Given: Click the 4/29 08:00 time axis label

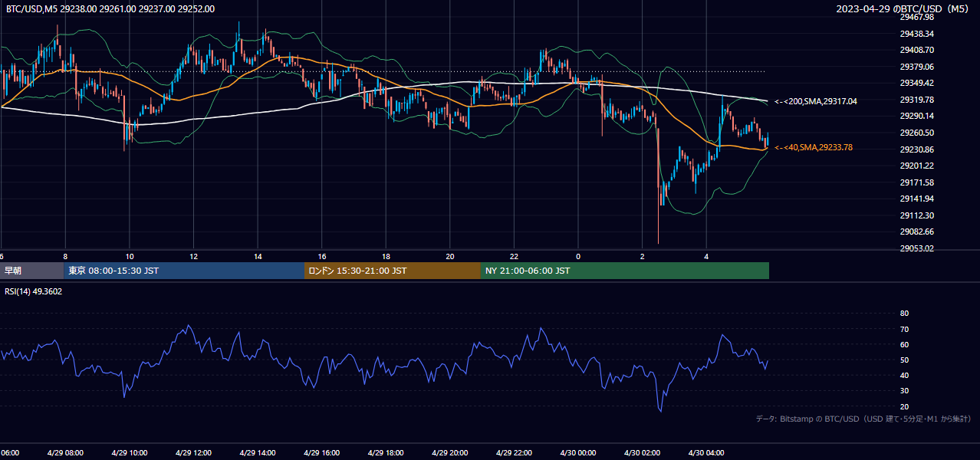Looking at the screenshot, I should click(65, 452).
